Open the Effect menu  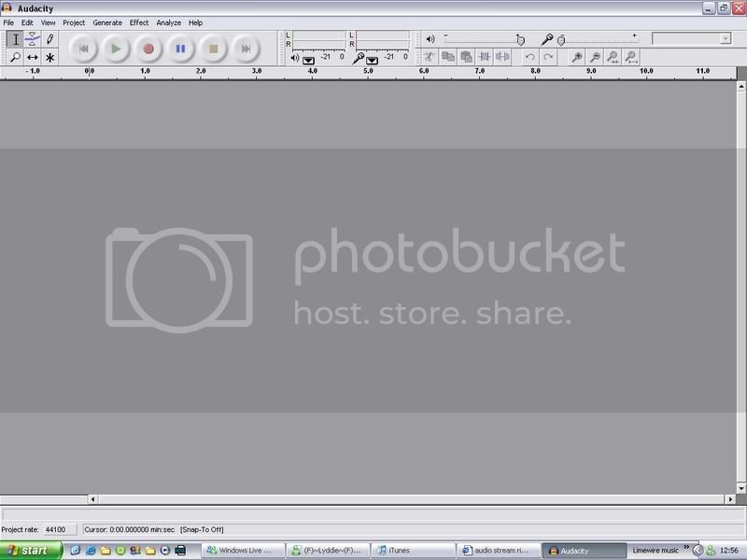[139, 22]
